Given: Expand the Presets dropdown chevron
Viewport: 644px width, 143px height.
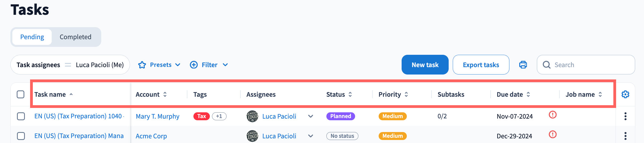Looking at the screenshot, I should click(178, 65).
